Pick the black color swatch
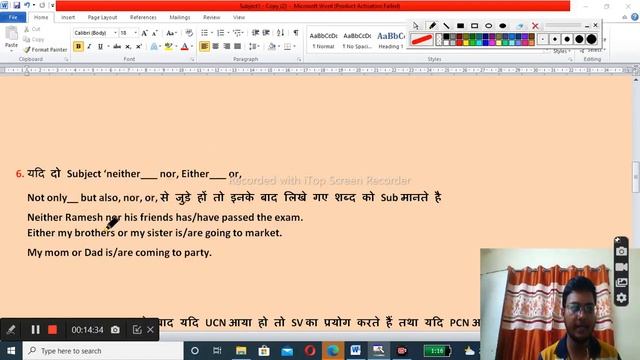640x360 pixels. tap(446, 37)
